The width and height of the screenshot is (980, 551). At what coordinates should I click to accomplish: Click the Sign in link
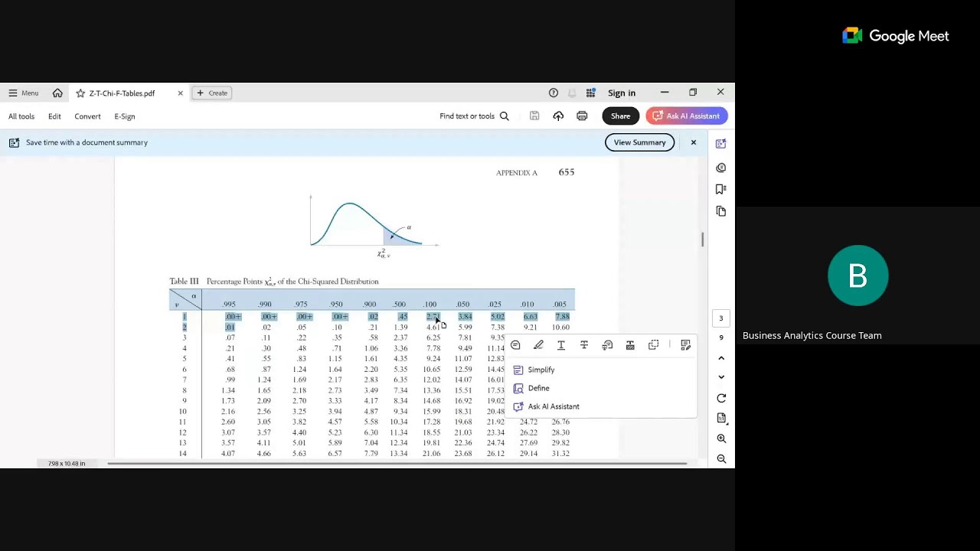click(x=622, y=93)
